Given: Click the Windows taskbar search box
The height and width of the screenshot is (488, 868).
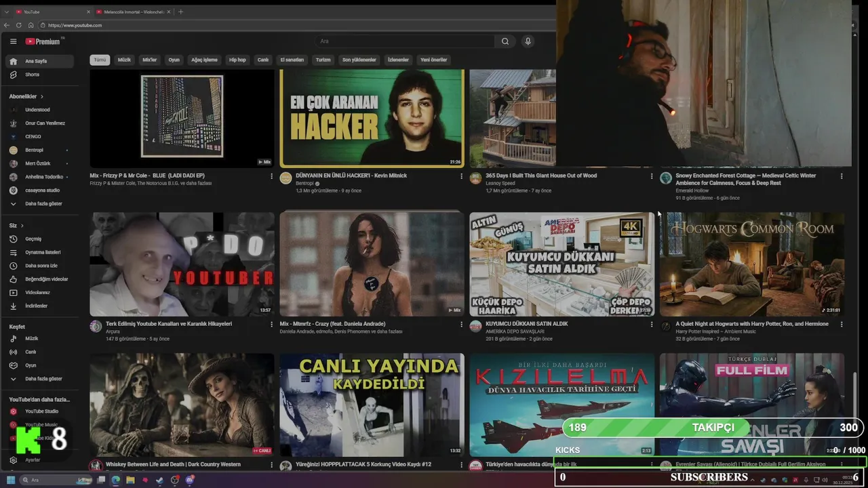Looking at the screenshot, I should [x=56, y=480].
